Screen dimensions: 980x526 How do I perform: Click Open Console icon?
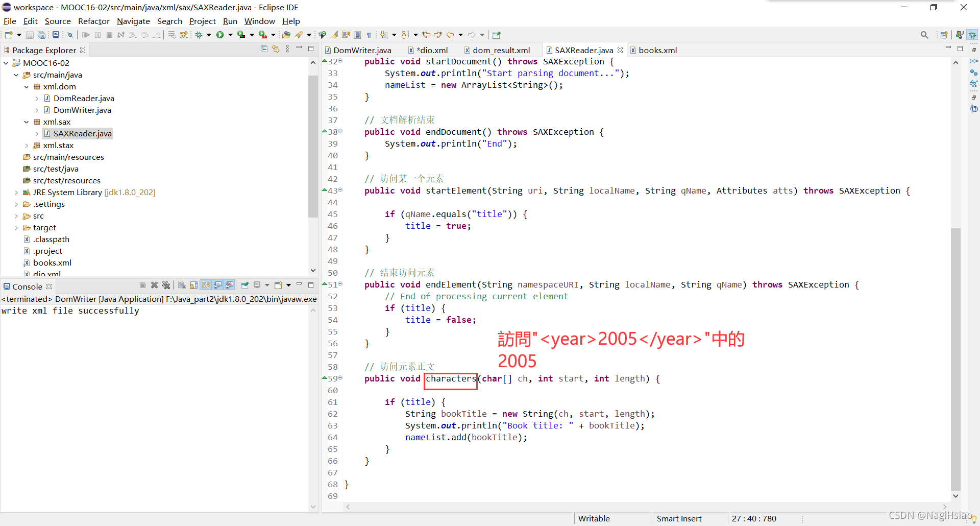[278, 285]
